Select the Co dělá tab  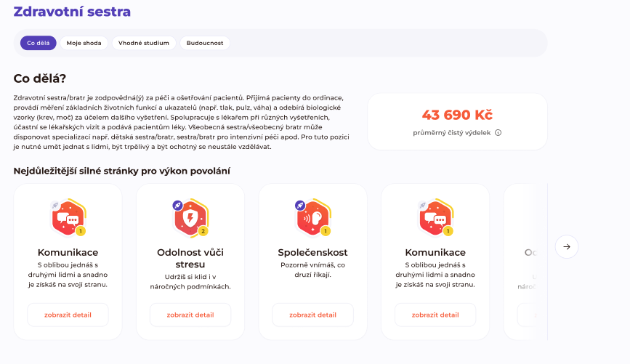pos(39,43)
